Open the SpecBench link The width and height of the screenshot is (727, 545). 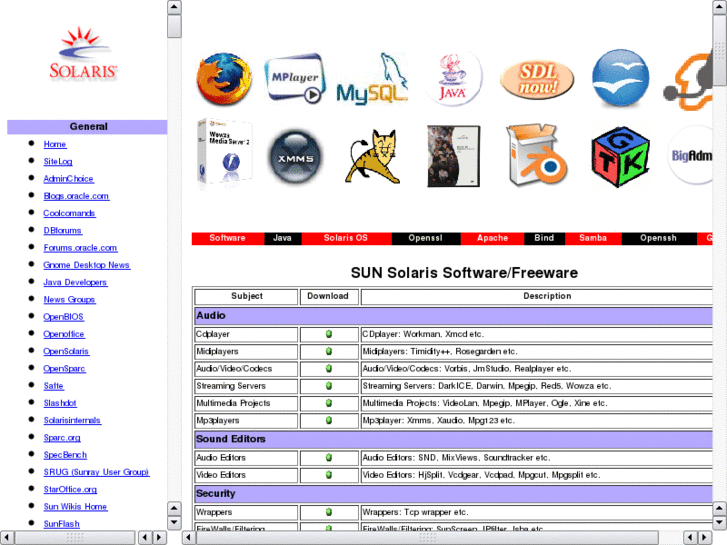coord(65,455)
